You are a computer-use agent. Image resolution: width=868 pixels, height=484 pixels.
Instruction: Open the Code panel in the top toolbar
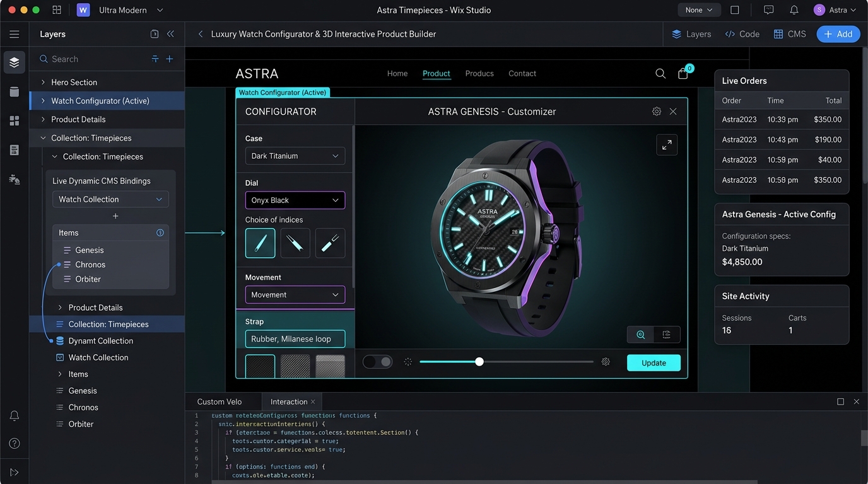742,34
